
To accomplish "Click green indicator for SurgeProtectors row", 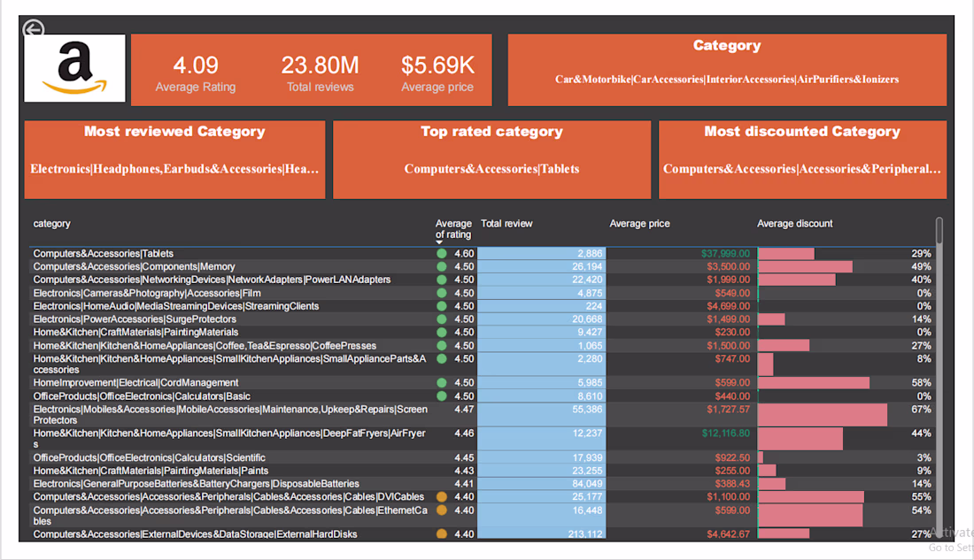I will 442,319.
